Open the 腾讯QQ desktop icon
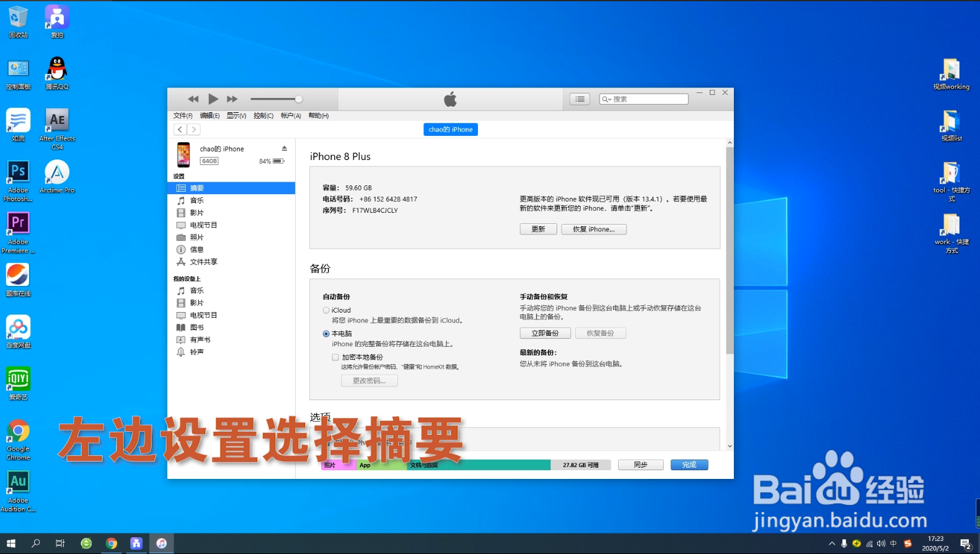The width and height of the screenshot is (980, 554). [x=57, y=73]
